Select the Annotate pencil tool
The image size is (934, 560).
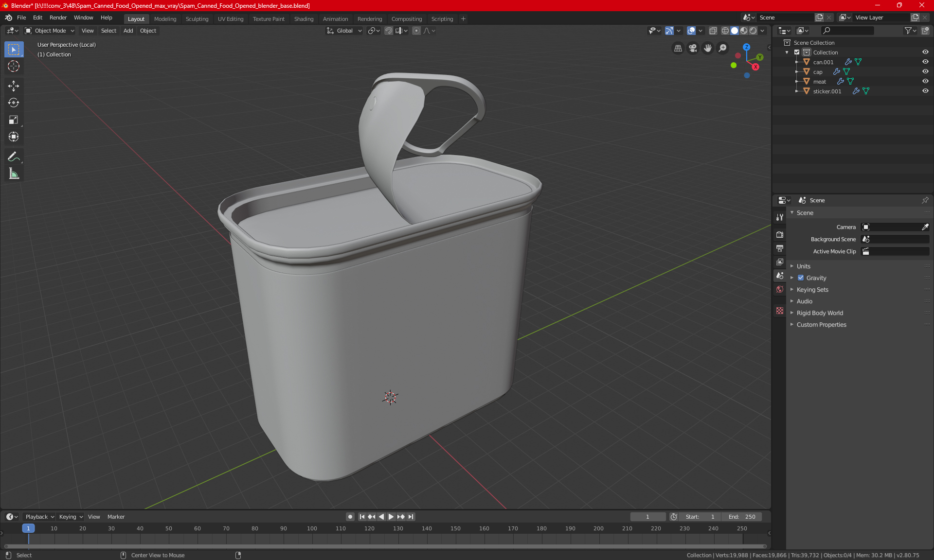pyautogui.click(x=14, y=157)
